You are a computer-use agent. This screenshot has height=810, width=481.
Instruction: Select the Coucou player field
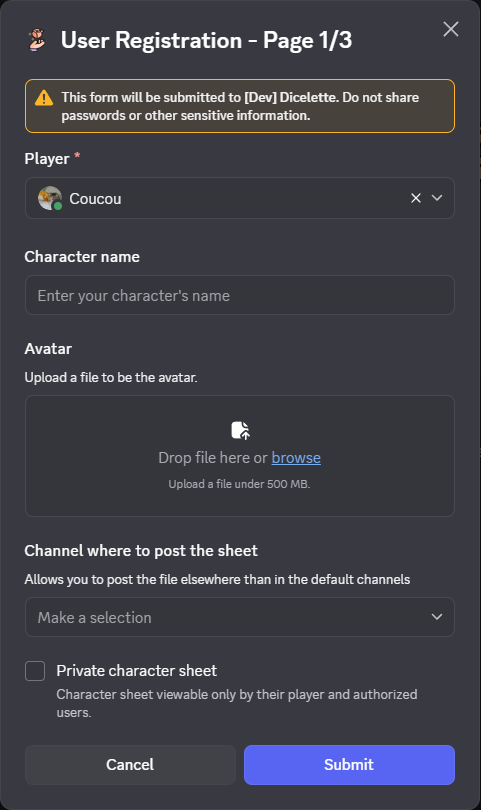click(240, 198)
